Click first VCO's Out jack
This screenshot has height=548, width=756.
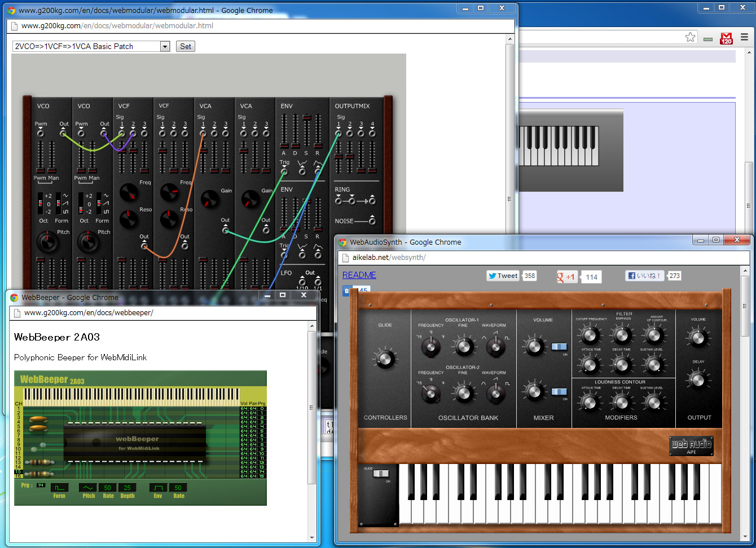pos(63,133)
